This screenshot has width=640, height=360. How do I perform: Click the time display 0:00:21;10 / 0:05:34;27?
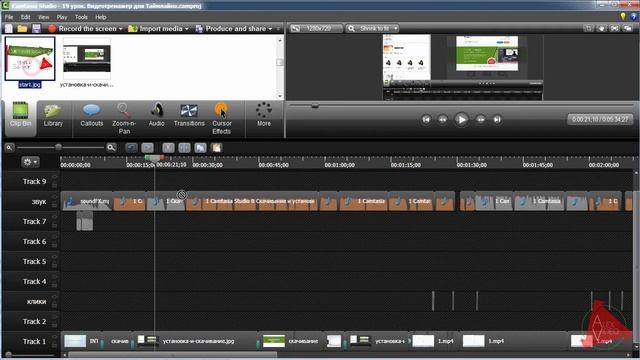[600, 119]
